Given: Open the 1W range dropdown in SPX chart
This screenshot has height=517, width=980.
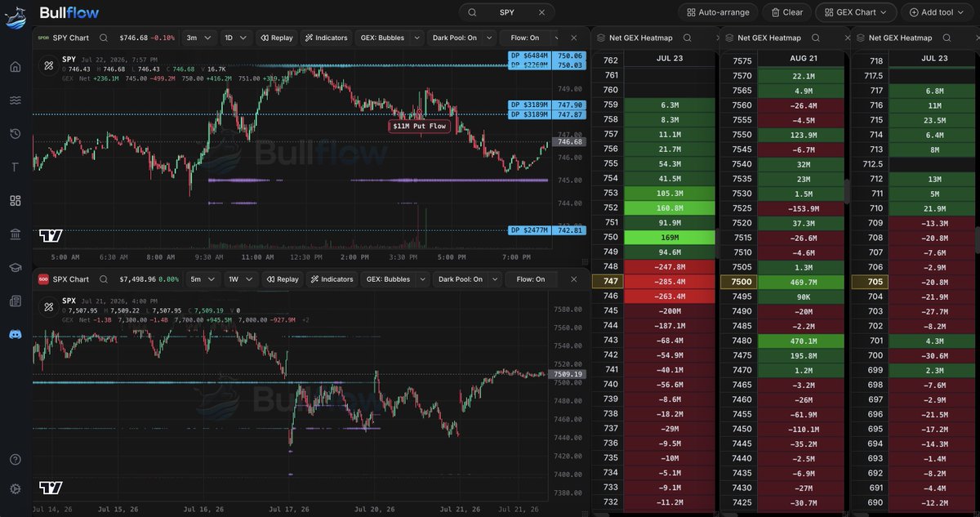Looking at the screenshot, I should point(240,279).
